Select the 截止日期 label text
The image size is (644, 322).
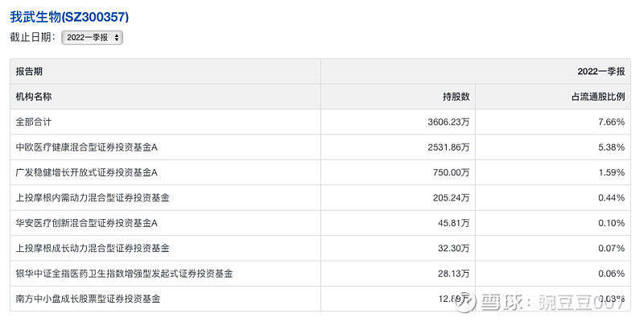(x=33, y=37)
